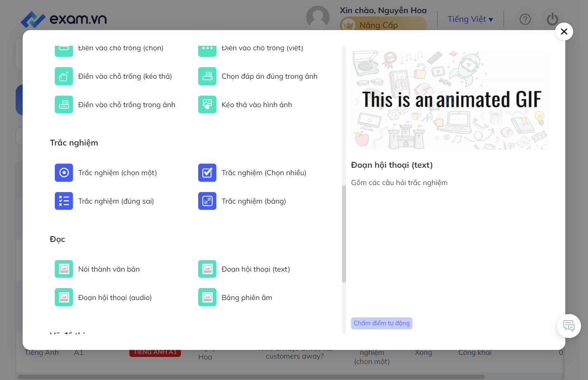Click the 'Trắc nghiệm (bảng)' icon
The width and height of the screenshot is (588, 380).
click(207, 201)
